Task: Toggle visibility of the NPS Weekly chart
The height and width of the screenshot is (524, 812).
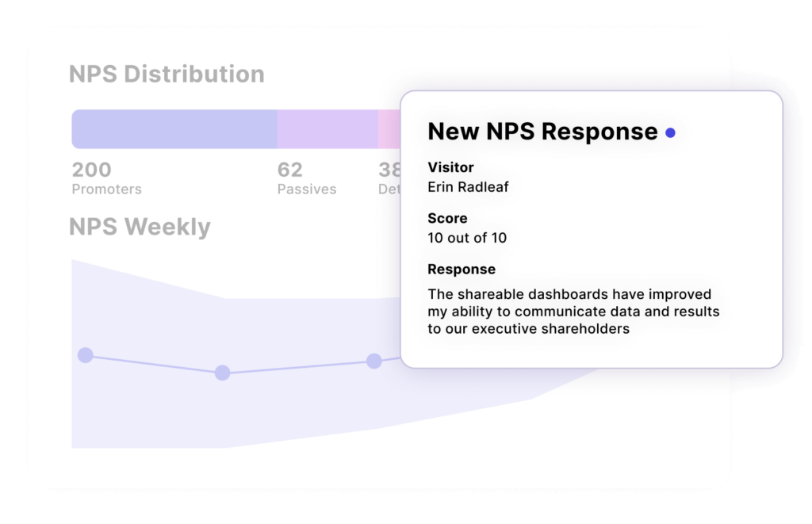Action: coord(140,228)
